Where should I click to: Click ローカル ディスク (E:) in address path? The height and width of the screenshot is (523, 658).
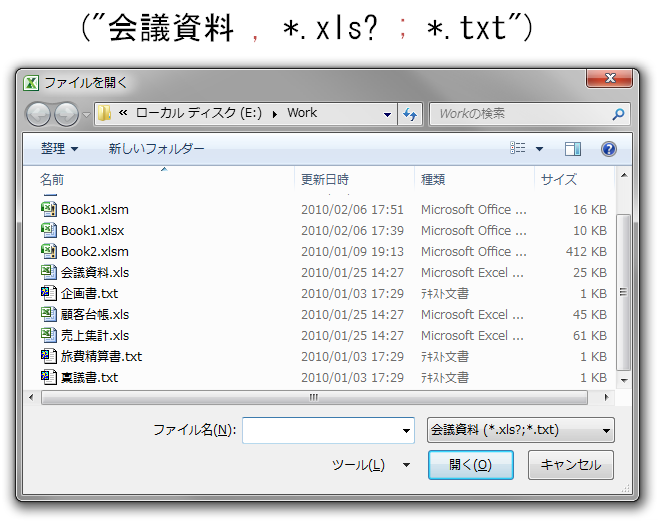point(199,113)
